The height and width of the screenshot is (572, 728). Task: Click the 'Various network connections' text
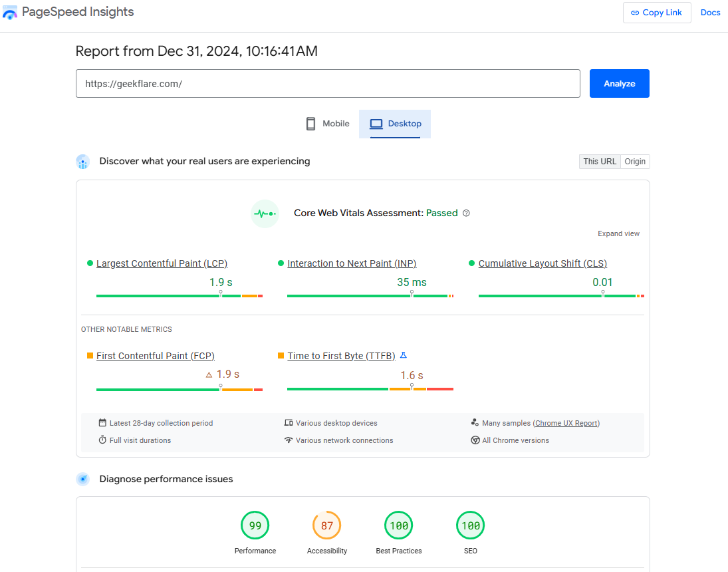344,440
